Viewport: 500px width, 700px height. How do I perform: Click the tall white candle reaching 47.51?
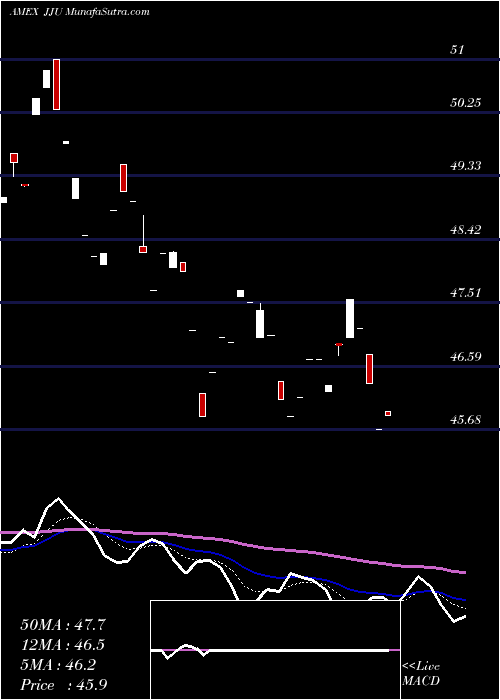click(350, 318)
